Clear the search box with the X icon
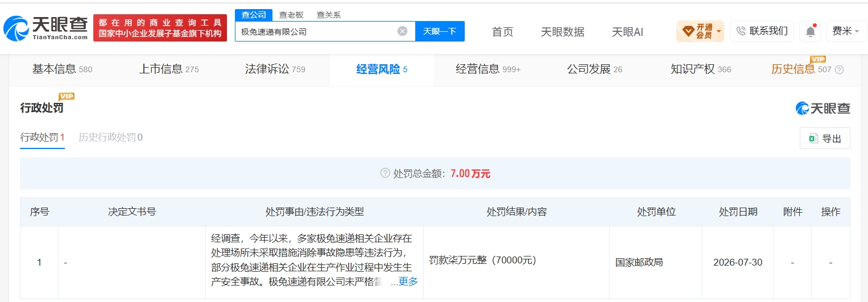This screenshot has width=868, height=302. pyautogui.click(x=402, y=31)
